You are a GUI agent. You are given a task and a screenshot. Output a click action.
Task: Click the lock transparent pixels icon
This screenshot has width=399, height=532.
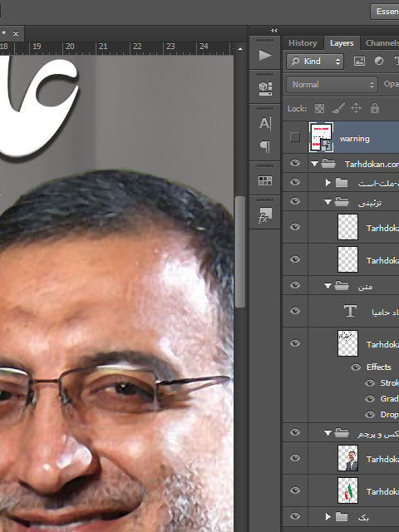(x=319, y=109)
